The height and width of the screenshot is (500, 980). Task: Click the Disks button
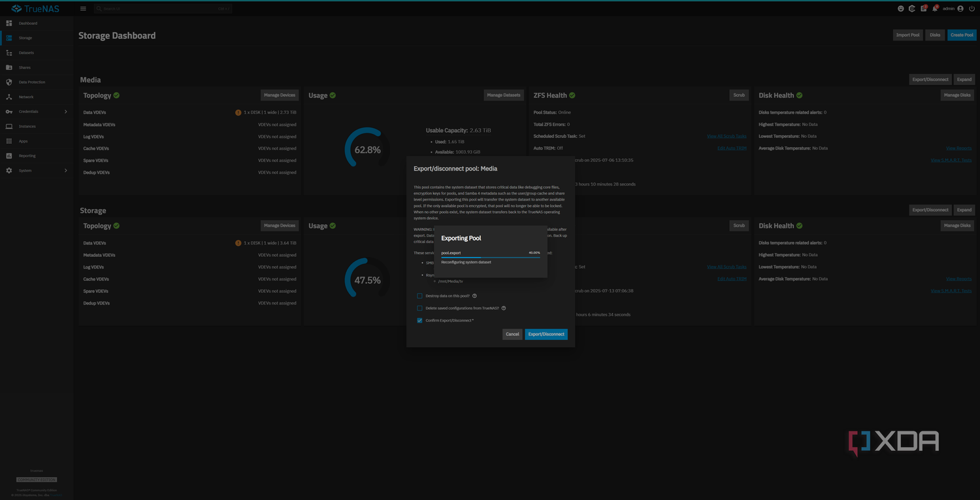coord(935,35)
